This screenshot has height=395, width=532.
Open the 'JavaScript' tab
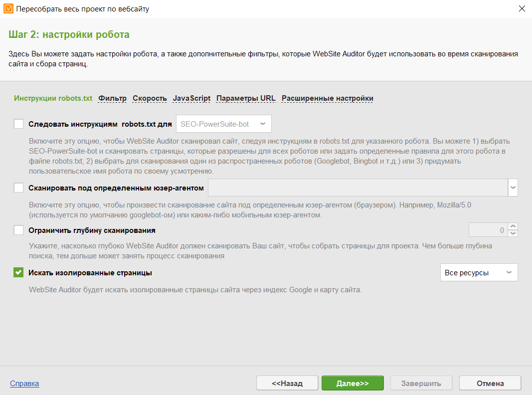191,98
